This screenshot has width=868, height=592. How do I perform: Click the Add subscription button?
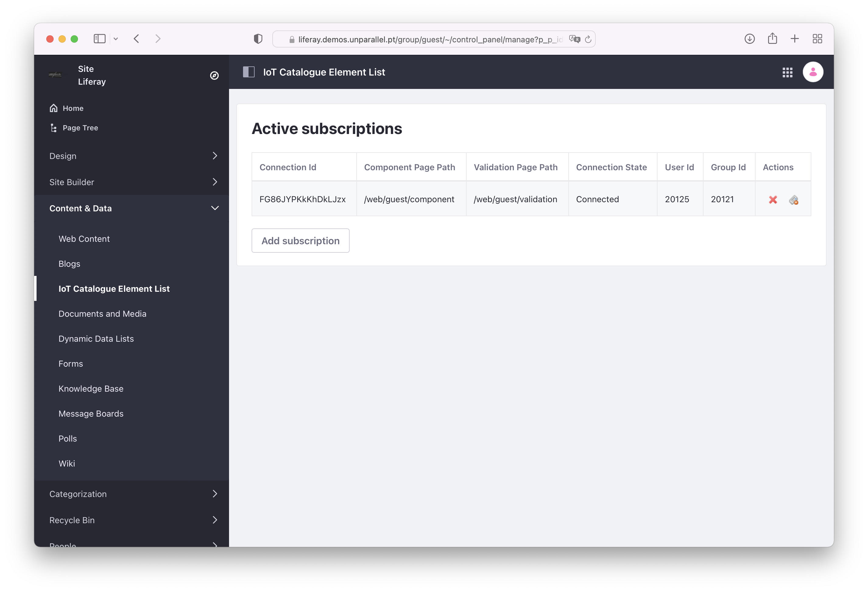tap(300, 241)
